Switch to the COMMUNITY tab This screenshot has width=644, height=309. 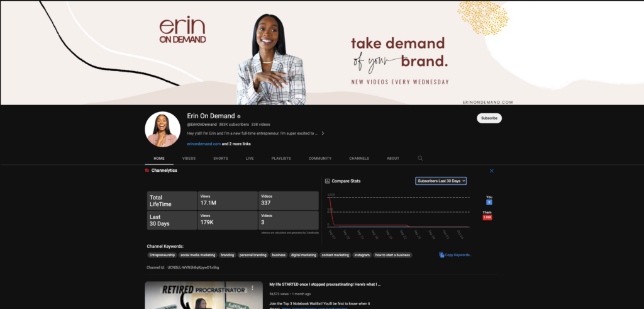(320, 158)
